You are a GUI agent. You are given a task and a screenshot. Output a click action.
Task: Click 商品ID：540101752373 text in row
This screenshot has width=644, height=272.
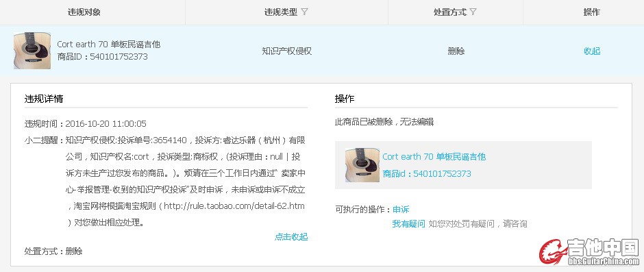(102, 57)
